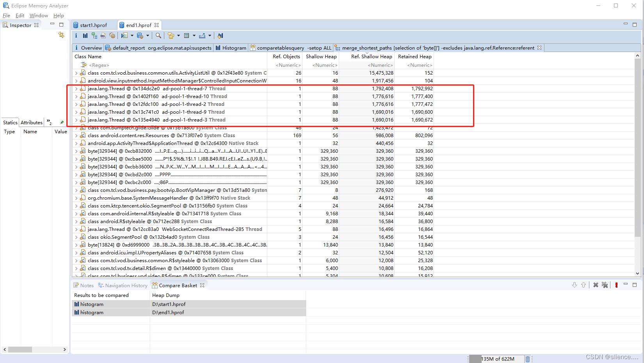Expand the ad-pool-1-thread-10 Thread row

point(76,97)
